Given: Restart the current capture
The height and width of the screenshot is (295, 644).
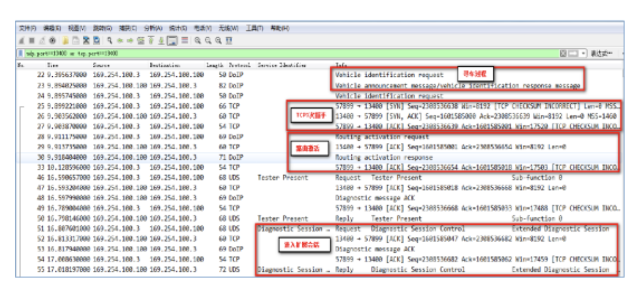Looking at the screenshot, I should point(42,41).
